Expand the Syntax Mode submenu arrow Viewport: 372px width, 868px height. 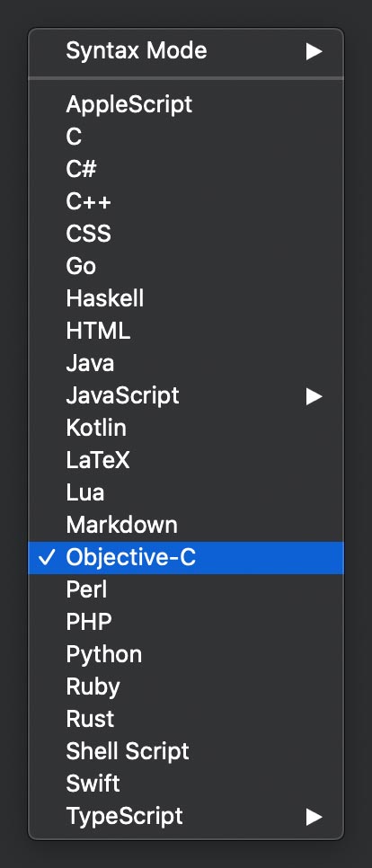(314, 51)
